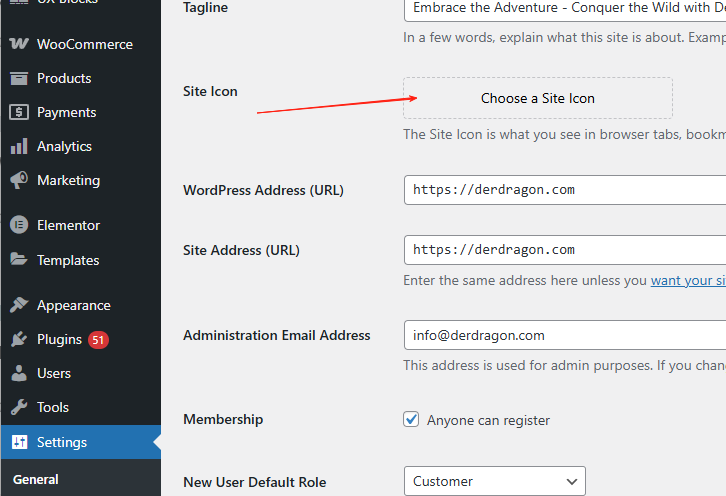Viewport: 726px width, 496px height.
Task: Click the Templates folder icon
Action: [x=19, y=260]
